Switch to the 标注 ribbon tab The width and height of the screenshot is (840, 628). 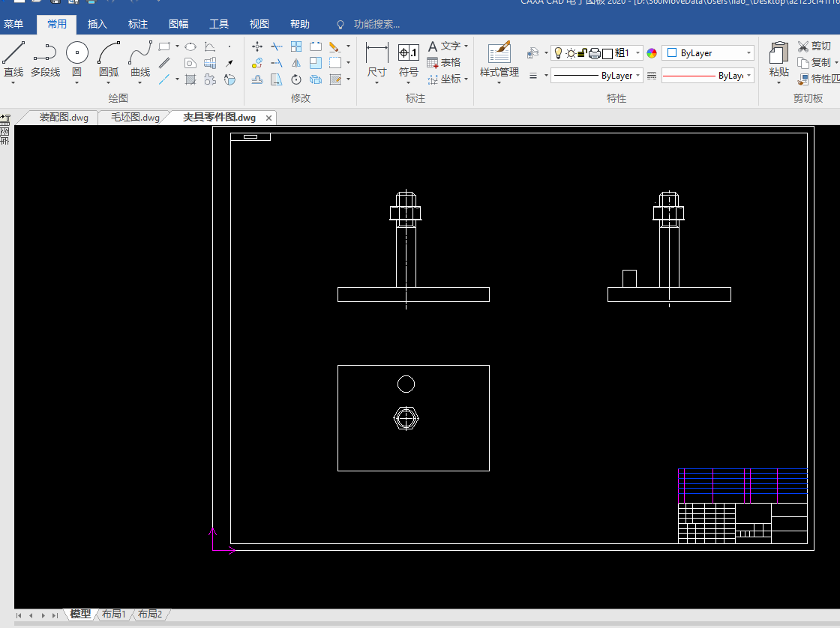pyautogui.click(x=138, y=24)
